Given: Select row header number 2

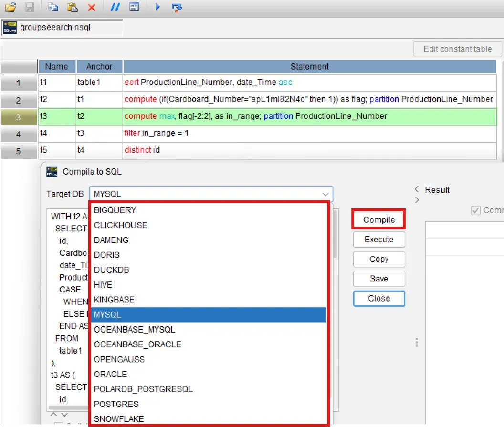Looking at the screenshot, I should (x=19, y=100).
